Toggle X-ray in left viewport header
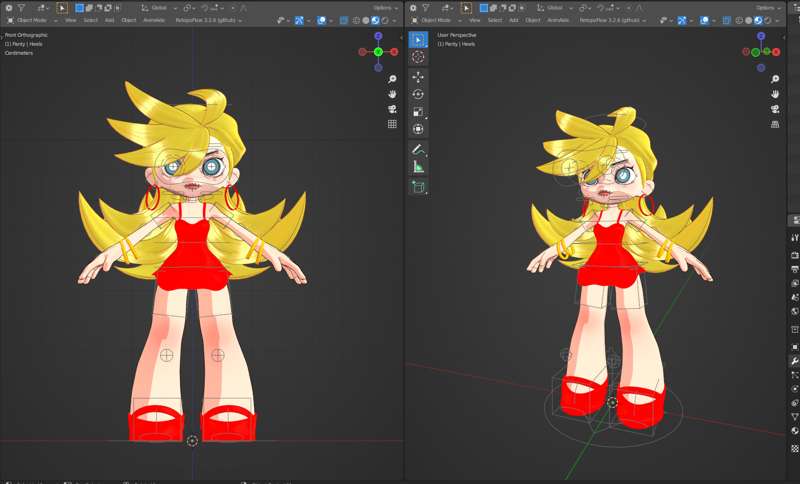This screenshot has width=800, height=484. (x=344, y=20)
